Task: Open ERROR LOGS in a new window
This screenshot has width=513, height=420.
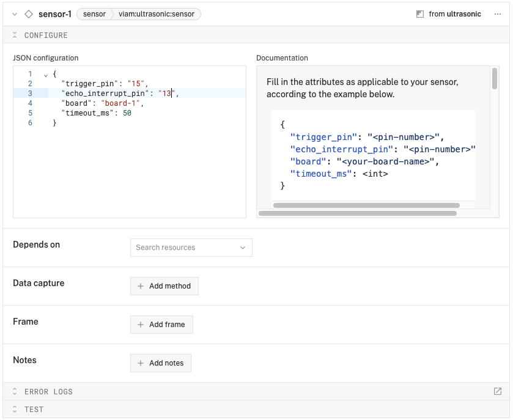Action: point(496,391)
